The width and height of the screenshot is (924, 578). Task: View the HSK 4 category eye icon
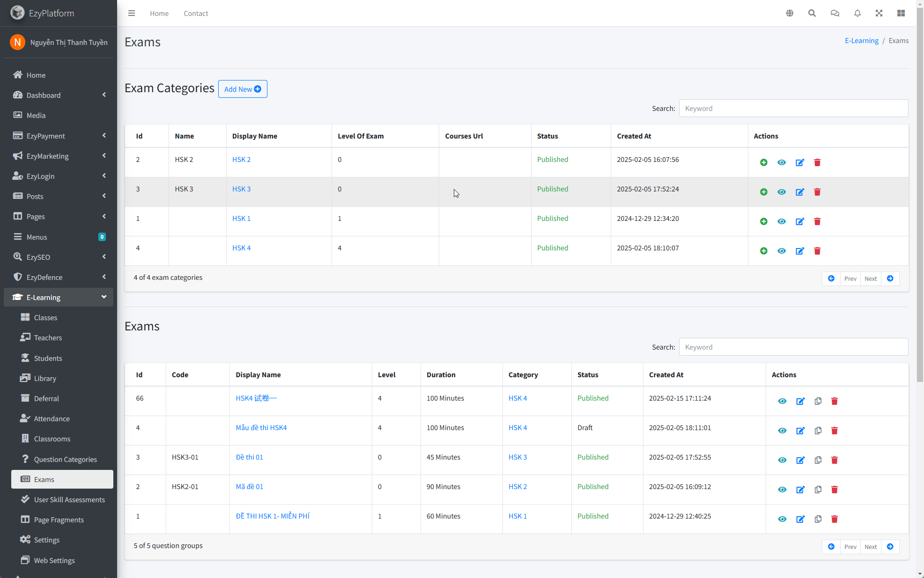782,251
